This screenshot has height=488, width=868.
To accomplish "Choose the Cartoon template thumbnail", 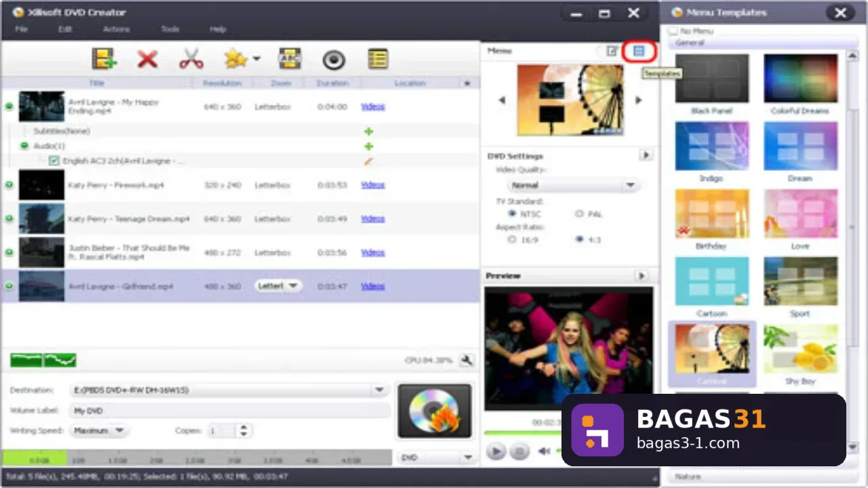I will 712,281.
